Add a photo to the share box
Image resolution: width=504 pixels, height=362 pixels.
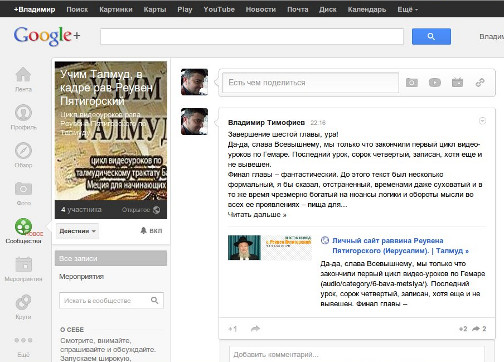click(412, 82)
